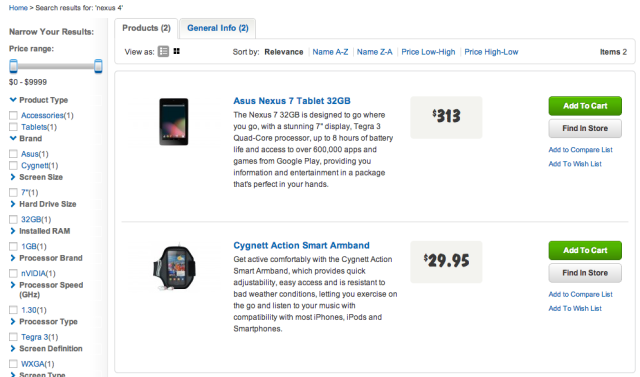Sort results by Price Low-High

[428, 52]
